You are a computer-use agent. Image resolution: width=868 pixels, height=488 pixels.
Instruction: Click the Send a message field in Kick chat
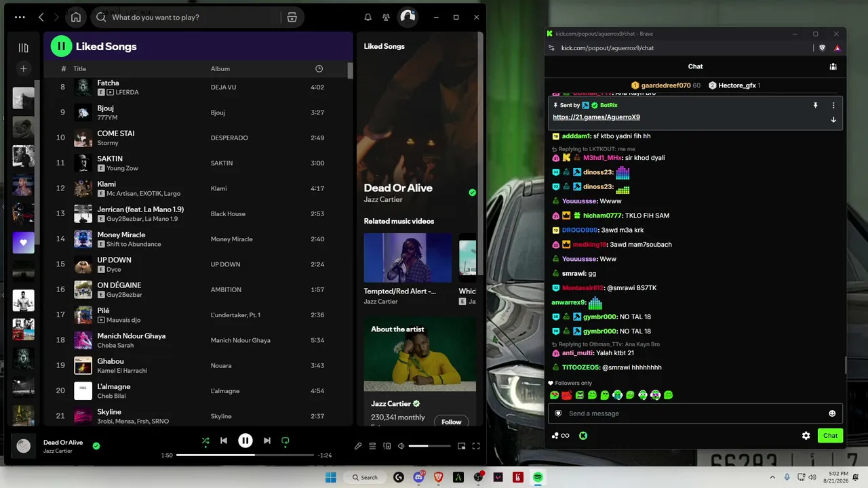[695, 413]
